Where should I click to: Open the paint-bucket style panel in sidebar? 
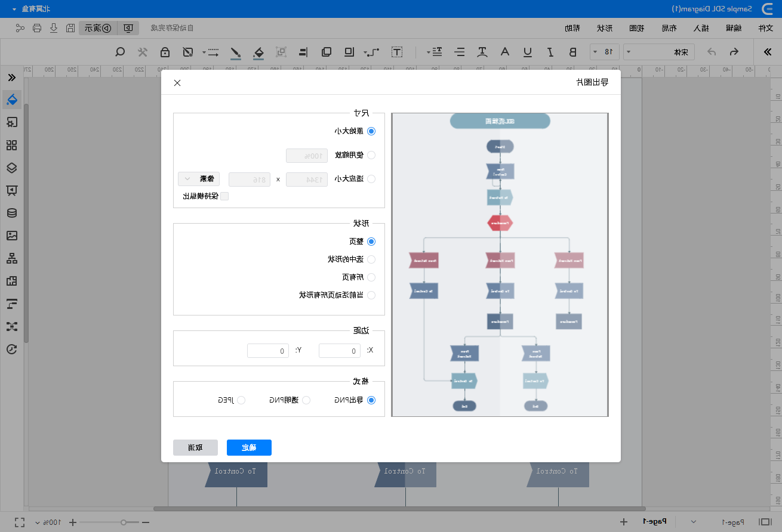pyautogui.click(x=12, y=99)
